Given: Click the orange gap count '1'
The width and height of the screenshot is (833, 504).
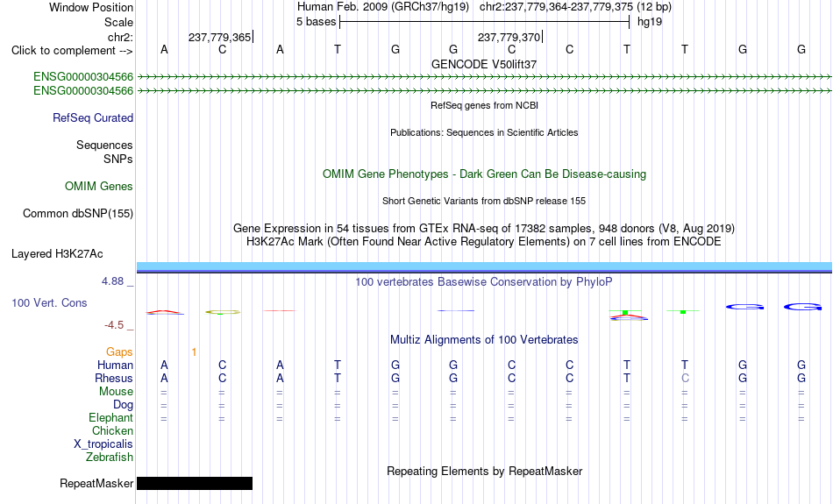Looking at the screenshot, I should (x=194, y=352).
